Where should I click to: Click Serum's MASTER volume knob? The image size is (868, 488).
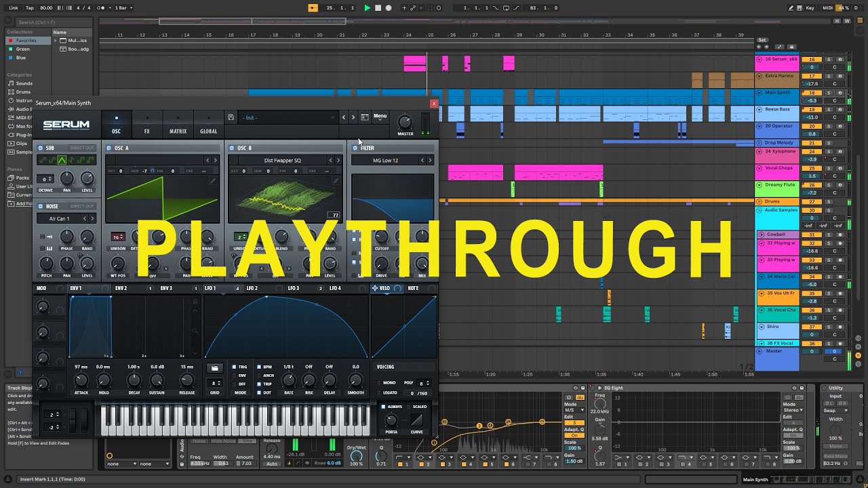coord(405,122)
